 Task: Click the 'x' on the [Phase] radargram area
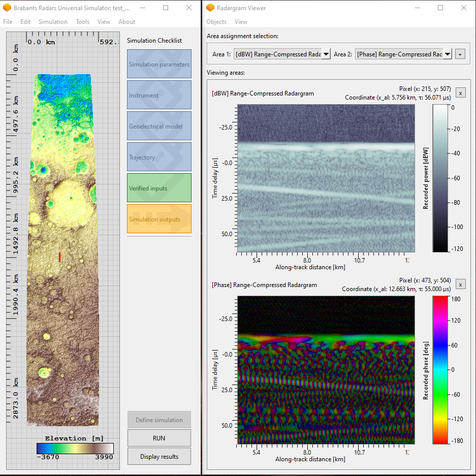click(460, 284)
